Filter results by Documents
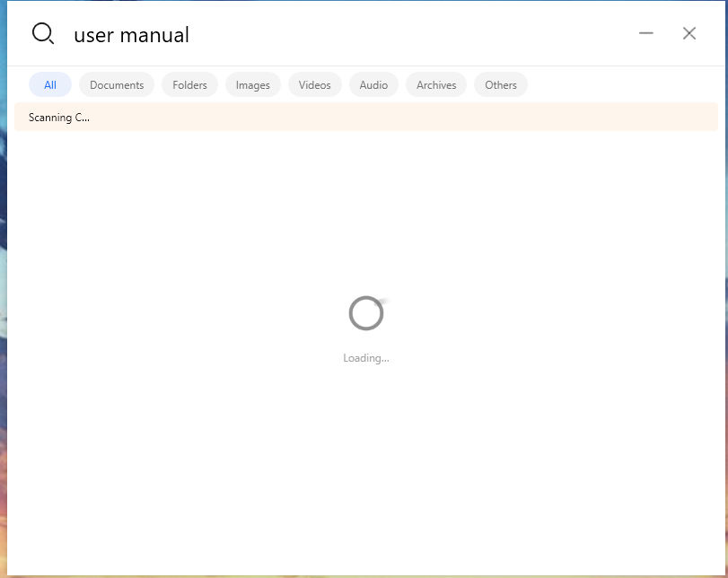Screen dimensions: 728x578 [117, 85]
